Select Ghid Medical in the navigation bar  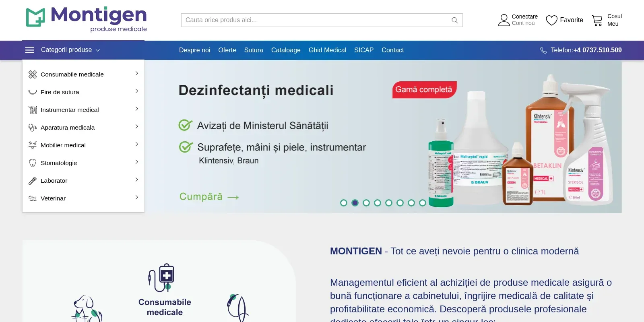point(327,50)
